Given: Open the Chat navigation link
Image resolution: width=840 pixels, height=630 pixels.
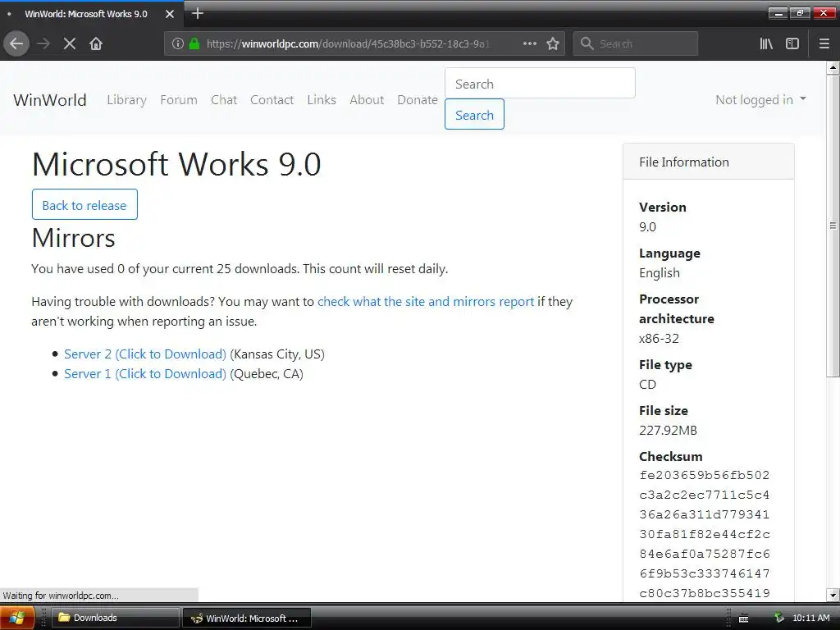Looking at the screenshot, I should tap(224, 99).
